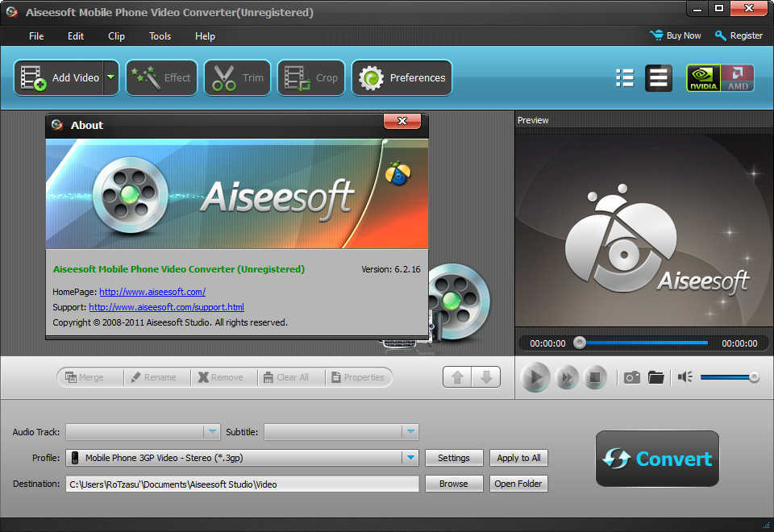Move item down with the down arrow
This screenshot has width=774, height=532.
point(486,377)
